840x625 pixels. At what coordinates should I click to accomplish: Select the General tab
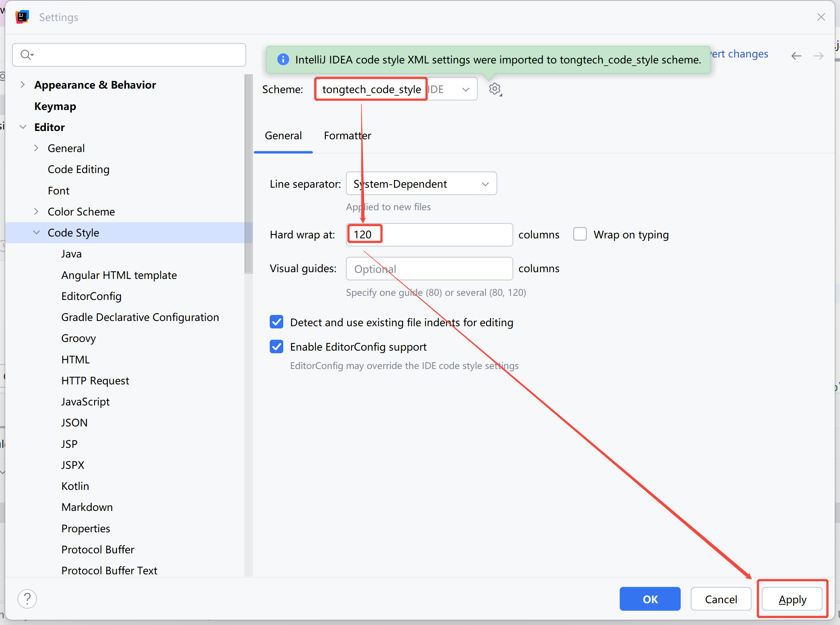(x=283, y=136)
